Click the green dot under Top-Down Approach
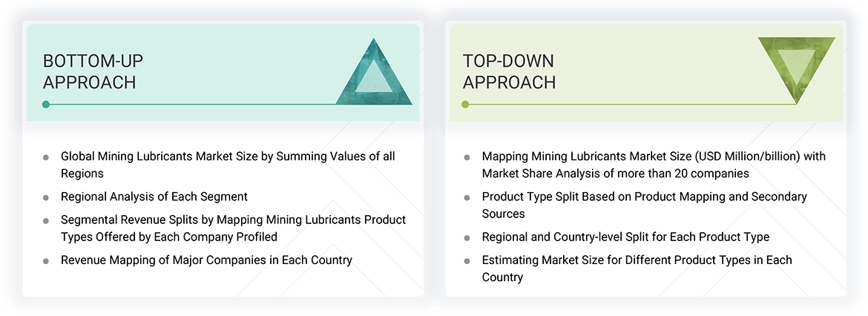This screenshot has width=868, height=316. point(465,105)
